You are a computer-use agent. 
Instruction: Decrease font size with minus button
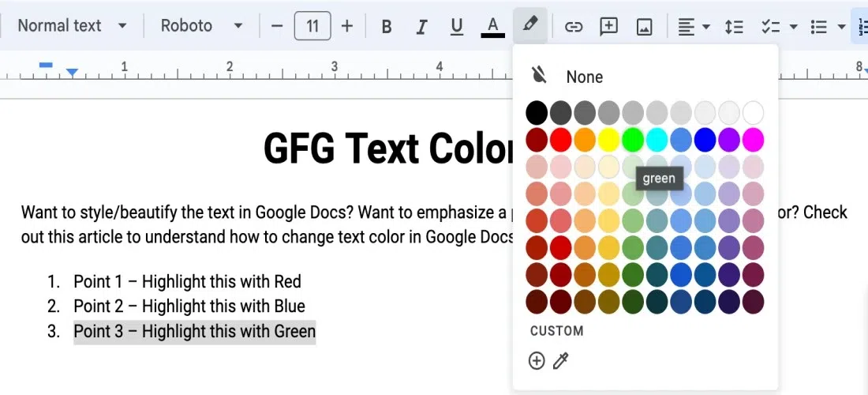pos(277,26)
